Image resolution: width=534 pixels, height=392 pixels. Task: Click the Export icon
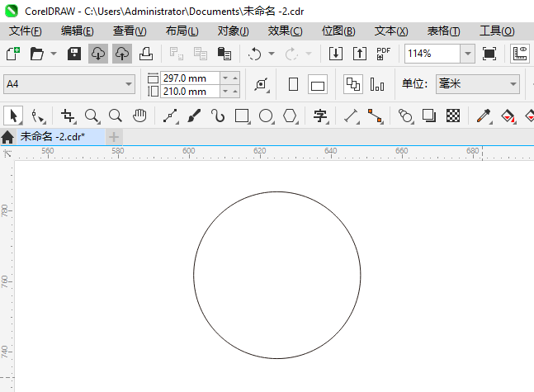(x=360, y=54)
